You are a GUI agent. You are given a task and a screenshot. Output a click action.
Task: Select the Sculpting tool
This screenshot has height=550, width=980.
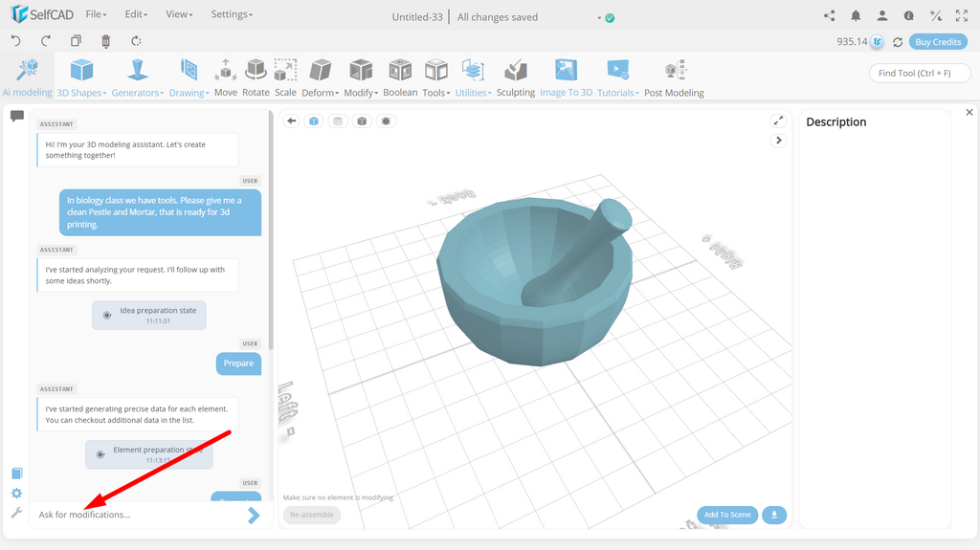point(516,77)
